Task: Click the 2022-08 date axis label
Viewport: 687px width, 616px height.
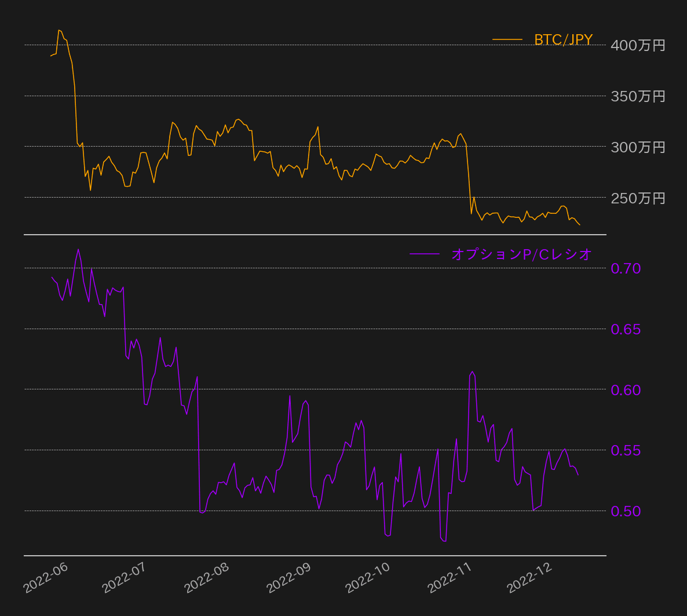Action: click(207, 577)
